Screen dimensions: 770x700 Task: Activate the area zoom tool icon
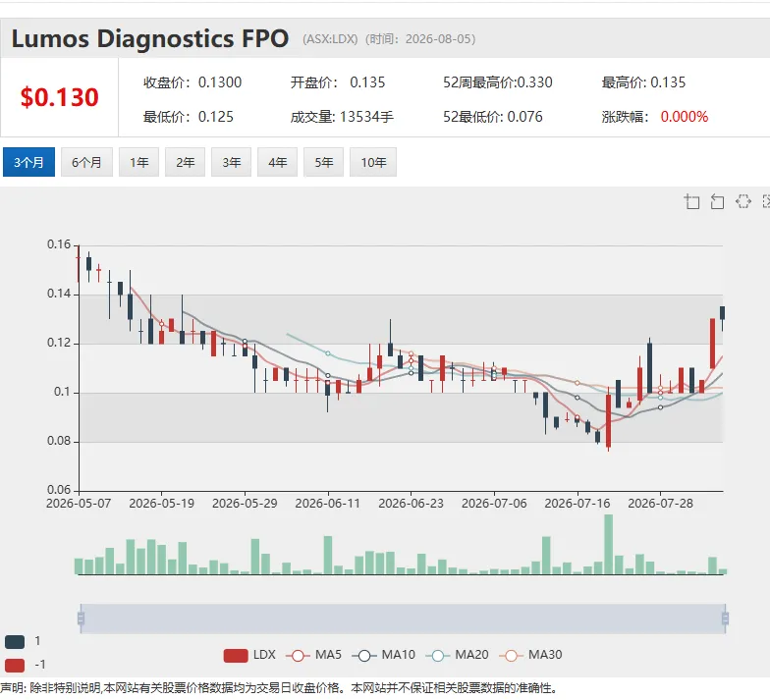(x=691, y=201)
